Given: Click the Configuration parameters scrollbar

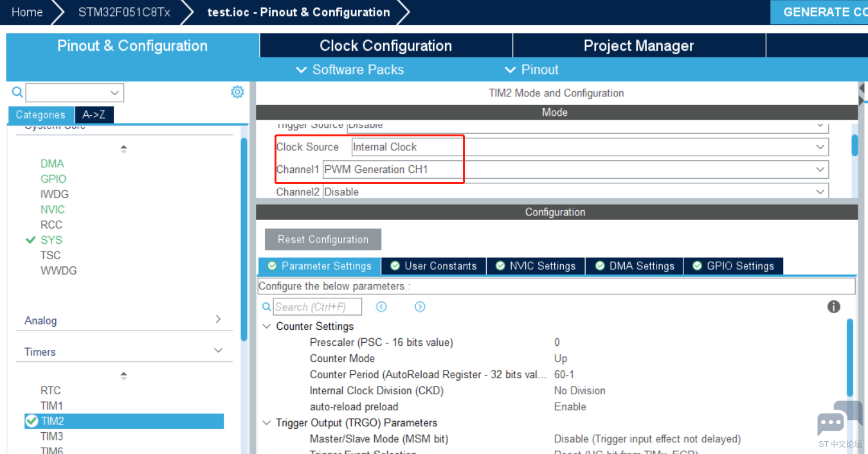Looking at the screenshot, I should [850, 358].
